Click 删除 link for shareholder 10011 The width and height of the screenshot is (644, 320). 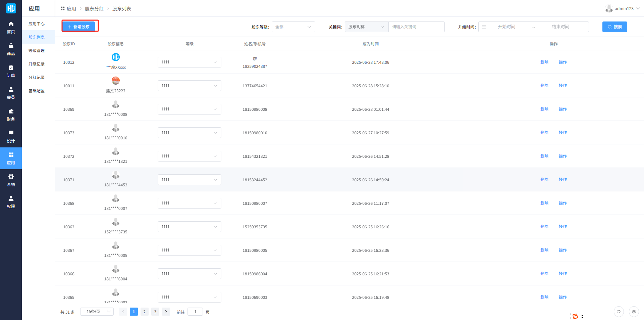[544, 86]
